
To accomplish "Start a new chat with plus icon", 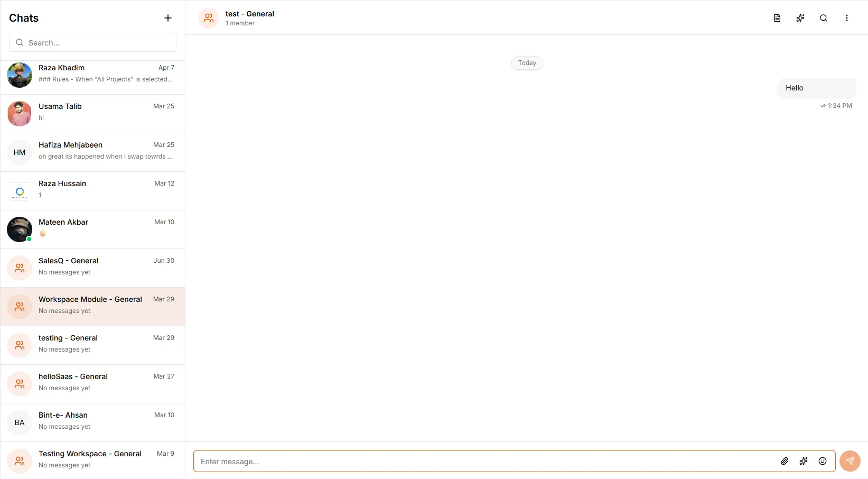I will 168,18.
